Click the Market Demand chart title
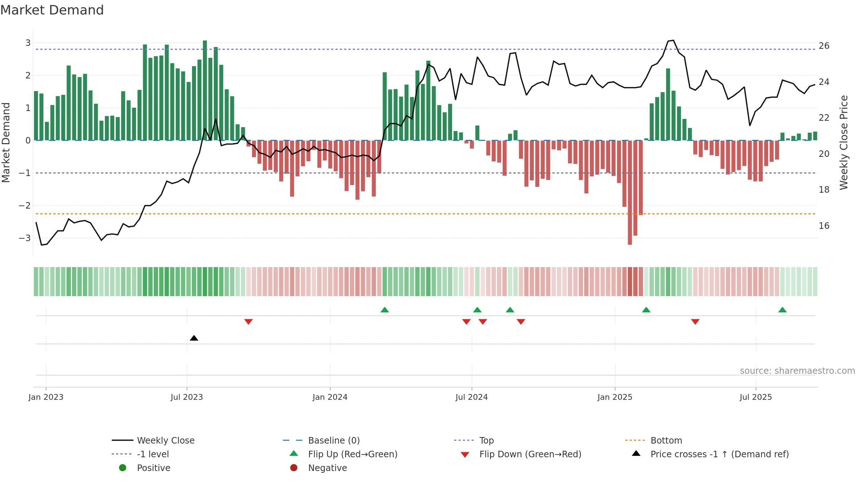The image size is (868, 488). [x=52, y=10]
